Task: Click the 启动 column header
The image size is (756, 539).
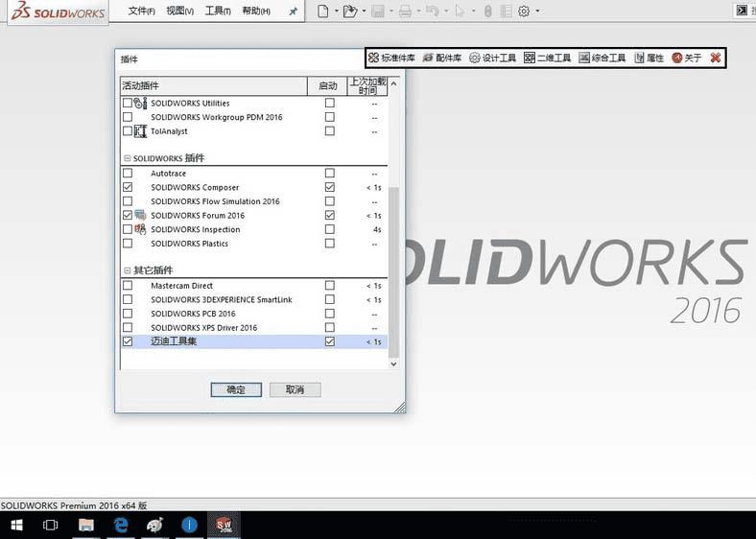Action: coord(327,85)
